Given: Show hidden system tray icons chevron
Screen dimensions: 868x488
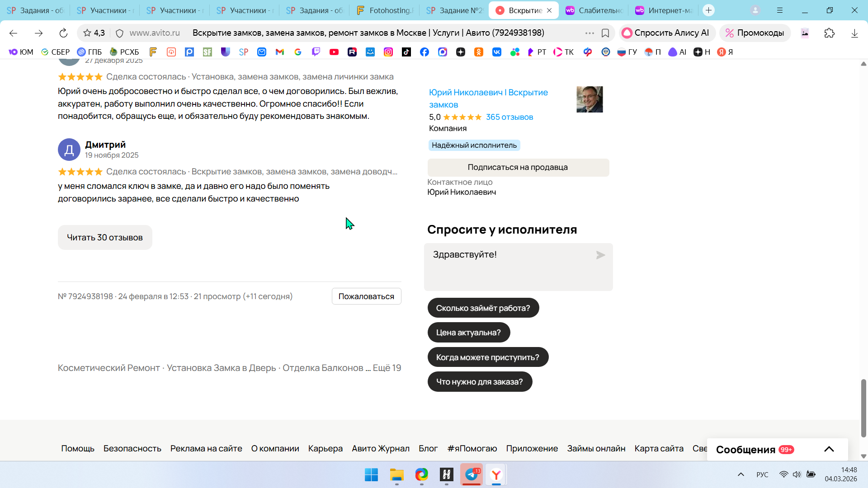Looking at the screenshot, I should click(x=741, y=474).
